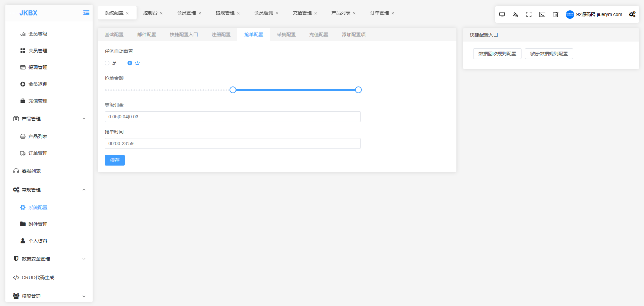Screen dimensions: 644x306
Task: Click the 附件管理 folder icon
Action: (x=23, y=224)
